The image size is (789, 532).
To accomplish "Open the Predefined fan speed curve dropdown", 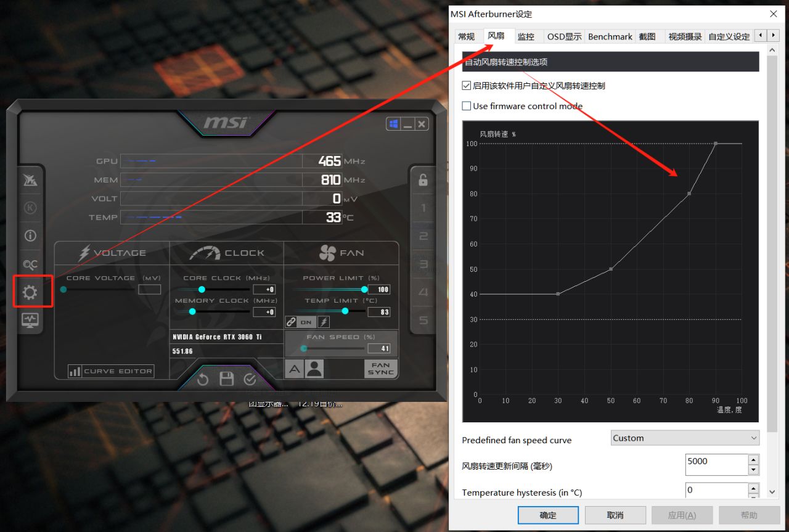I will [685, 438].
